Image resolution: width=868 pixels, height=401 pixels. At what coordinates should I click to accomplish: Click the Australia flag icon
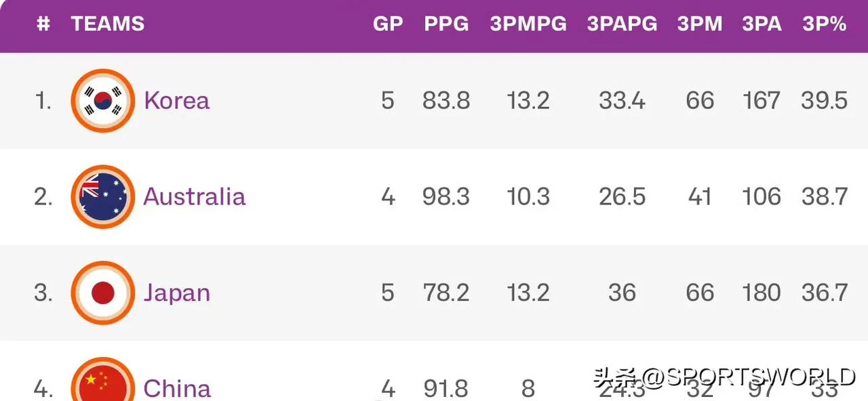pos(103,197)
